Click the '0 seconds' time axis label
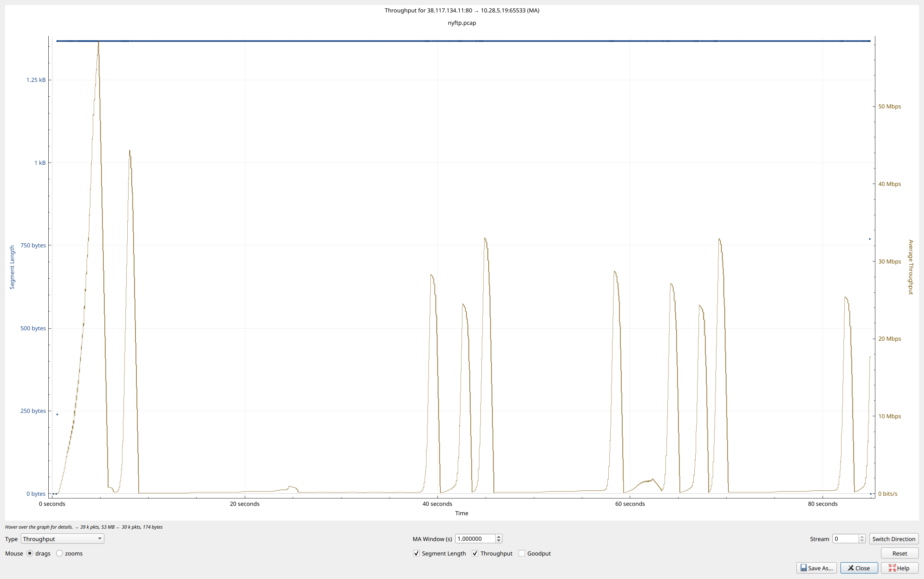This screenshot has width=924, height=579. click(52, 504)
